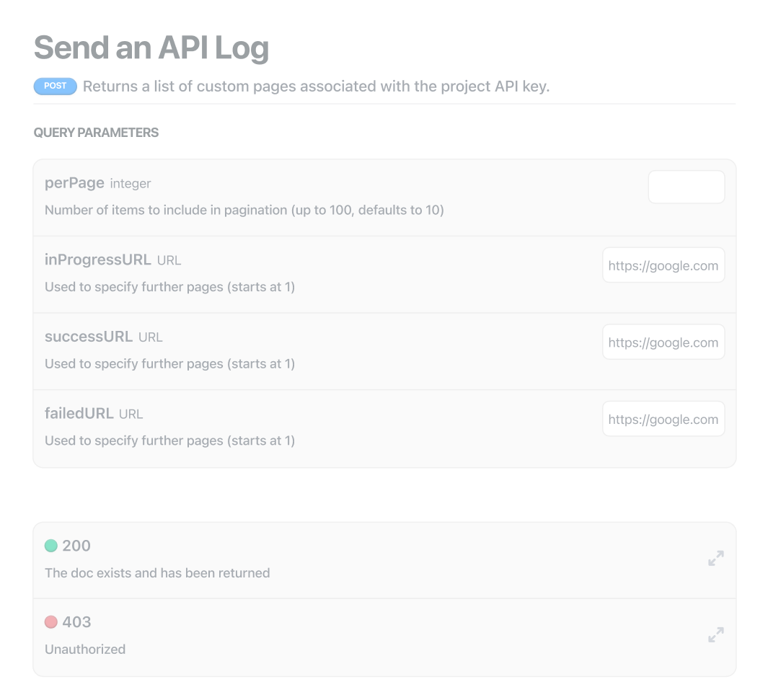Click the blue POST method badge
The width and height of the screenshot is (768, 700).
coord(55,86)
